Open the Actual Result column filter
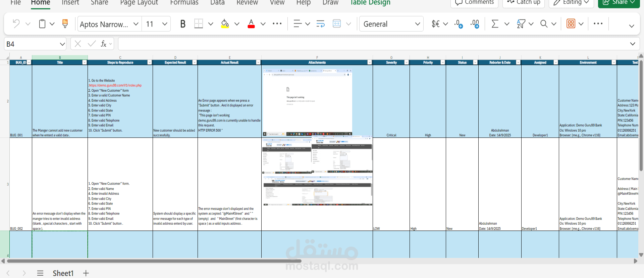This screenshot has height=278, width=644. coord(258,62)
